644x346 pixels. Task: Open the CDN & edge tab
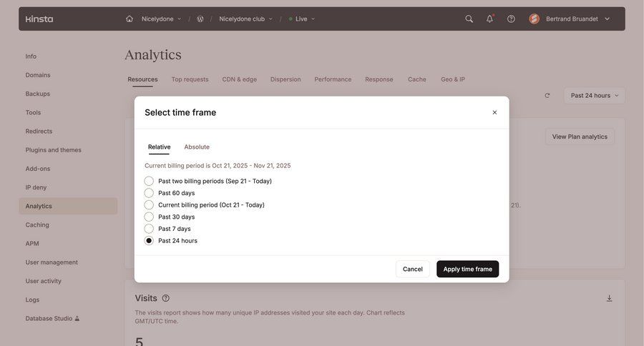tap(240, 79)
